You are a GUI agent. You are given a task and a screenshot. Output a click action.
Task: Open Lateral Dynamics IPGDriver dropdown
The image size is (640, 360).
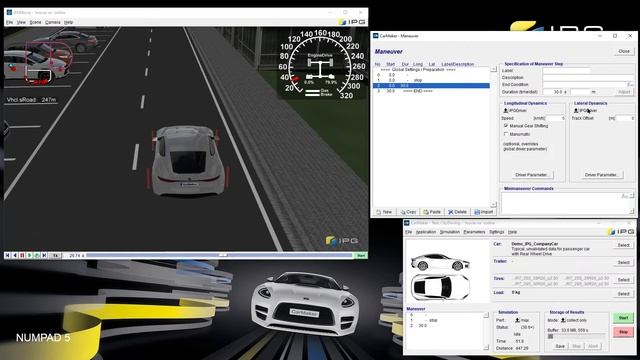click(585, 111)
